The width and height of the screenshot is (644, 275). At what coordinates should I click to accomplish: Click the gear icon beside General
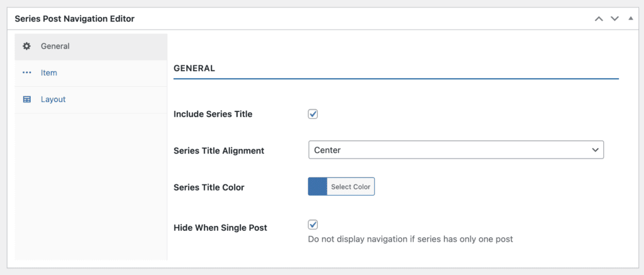[x=26, y=47]
